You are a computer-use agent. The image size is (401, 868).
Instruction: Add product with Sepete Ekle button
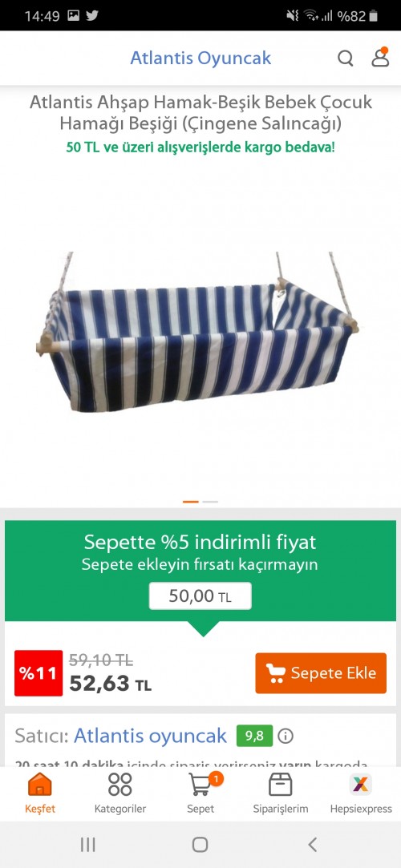pyautogui.click(x=321, y=673)
